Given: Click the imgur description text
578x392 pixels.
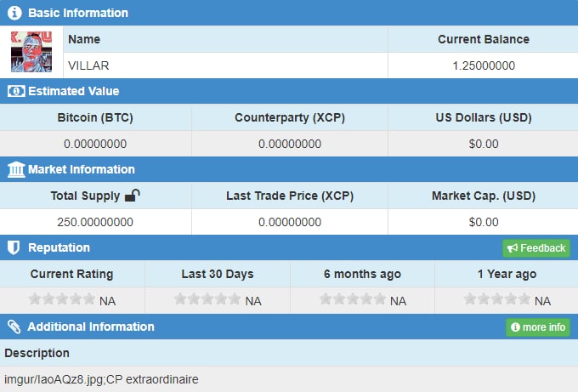Looking at the screenshot, I should (101, 379).
